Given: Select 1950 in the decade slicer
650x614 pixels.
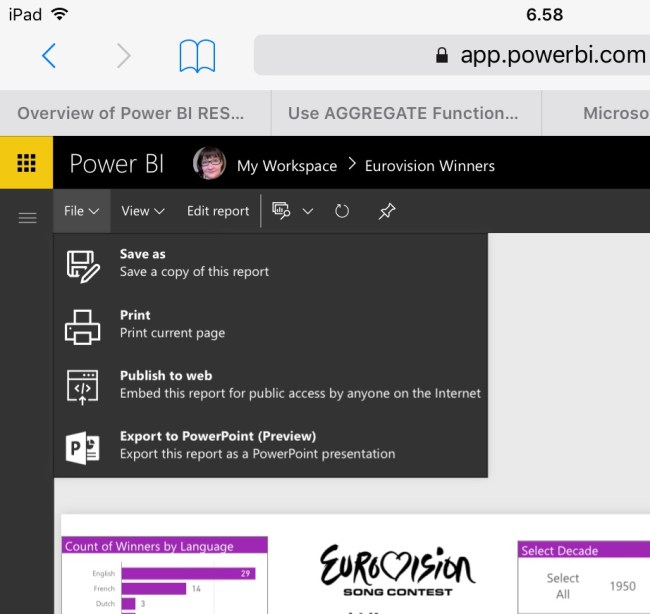Looking at the screenshot, I should 622,586.
